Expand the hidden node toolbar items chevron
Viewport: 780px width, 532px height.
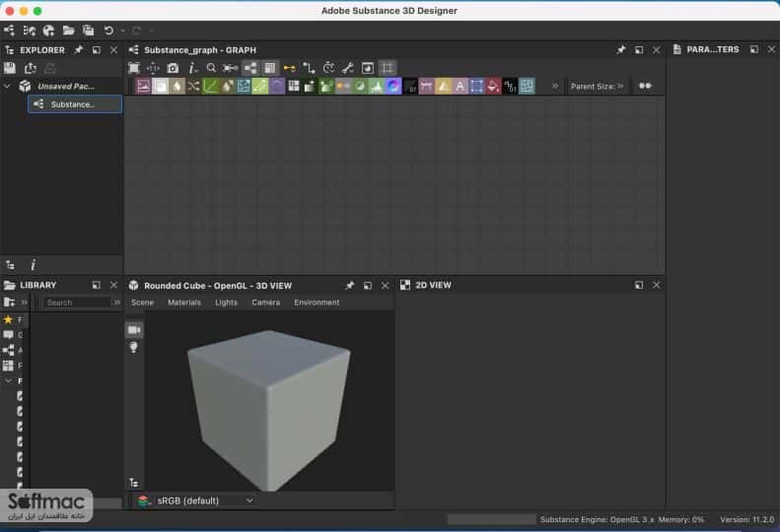click(x=554, y=86)
